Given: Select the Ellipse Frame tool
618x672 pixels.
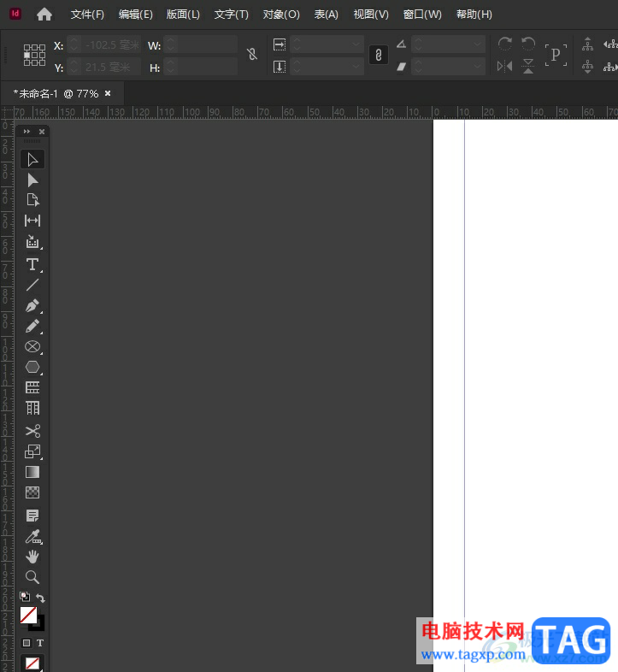Looking at the screenshot, I should (32, 346).
